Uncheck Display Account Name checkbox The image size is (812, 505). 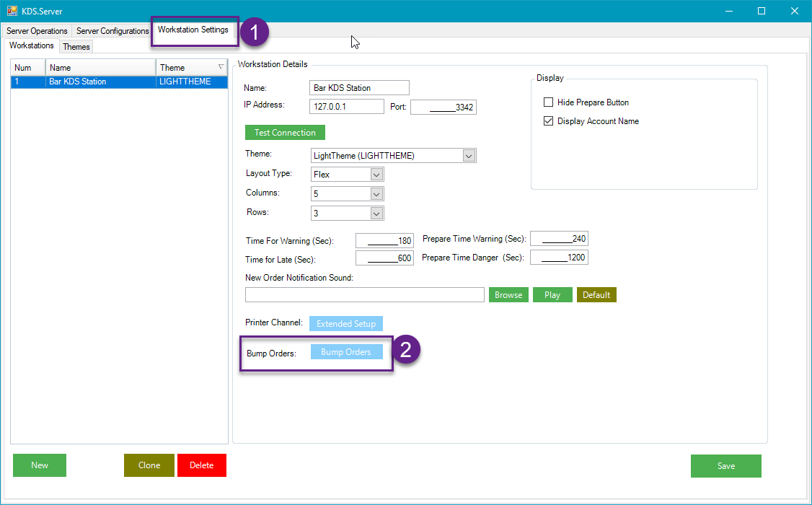[x=549, y=121]
